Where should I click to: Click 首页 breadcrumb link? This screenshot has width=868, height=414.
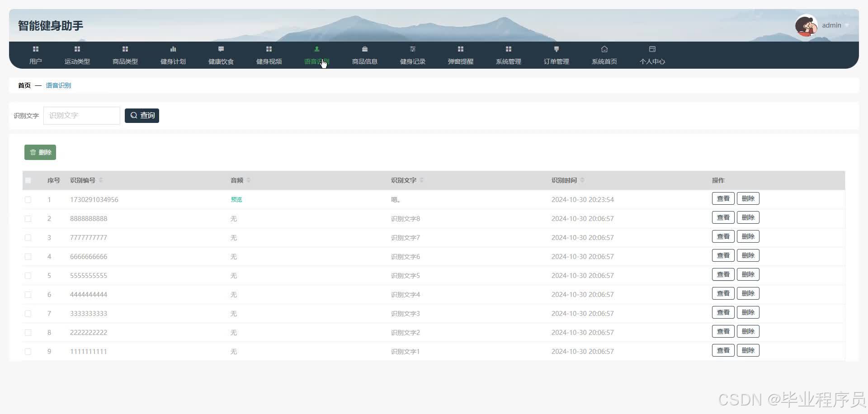pos(24,85)
